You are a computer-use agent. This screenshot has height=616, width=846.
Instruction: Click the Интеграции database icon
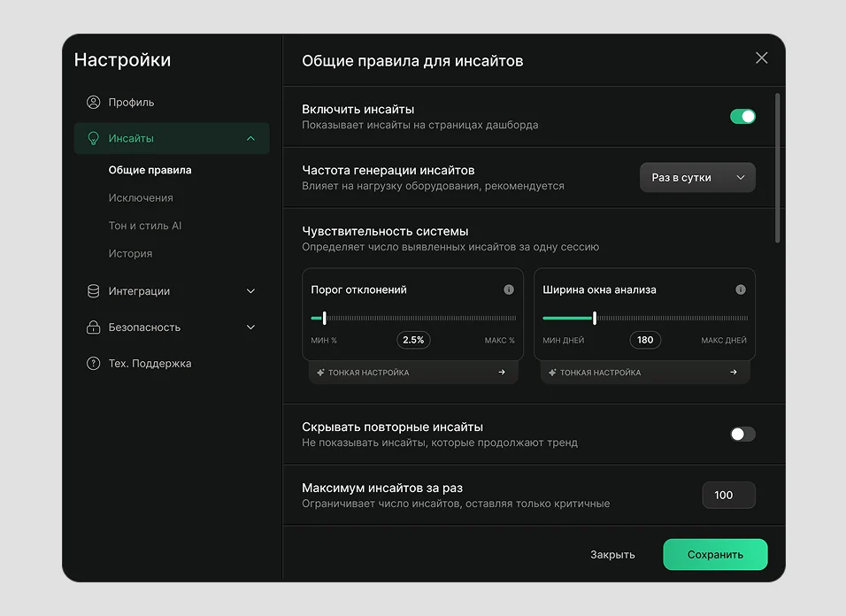coord(93,291)
